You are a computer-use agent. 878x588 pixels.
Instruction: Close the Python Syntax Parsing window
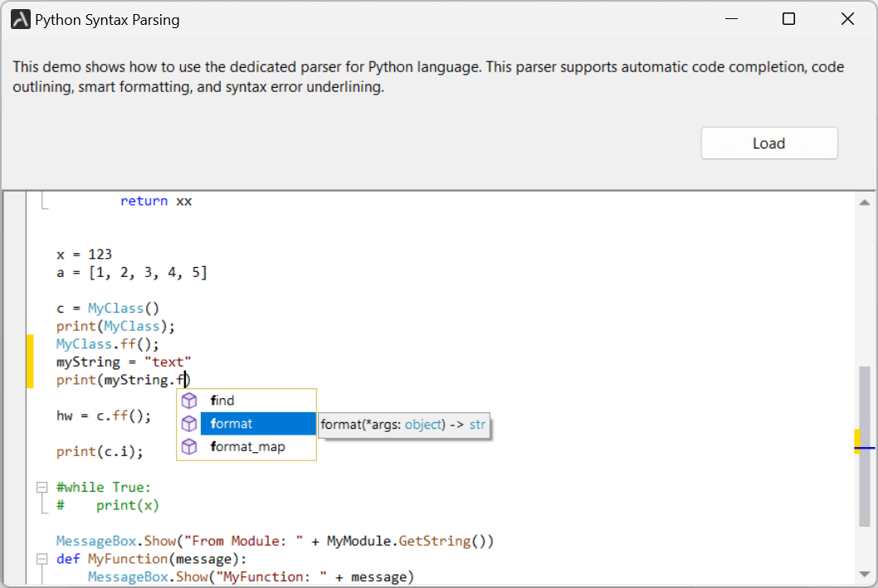(x=847, y=19)
